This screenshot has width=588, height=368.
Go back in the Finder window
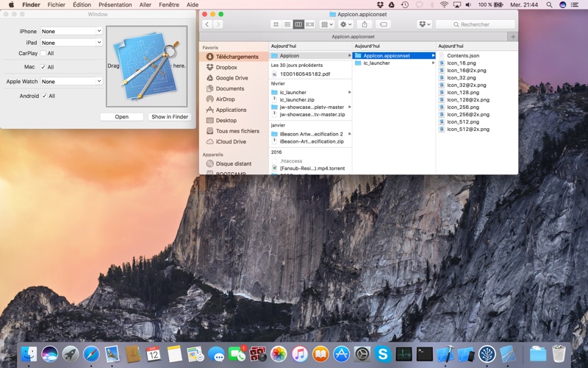[207, 24]
